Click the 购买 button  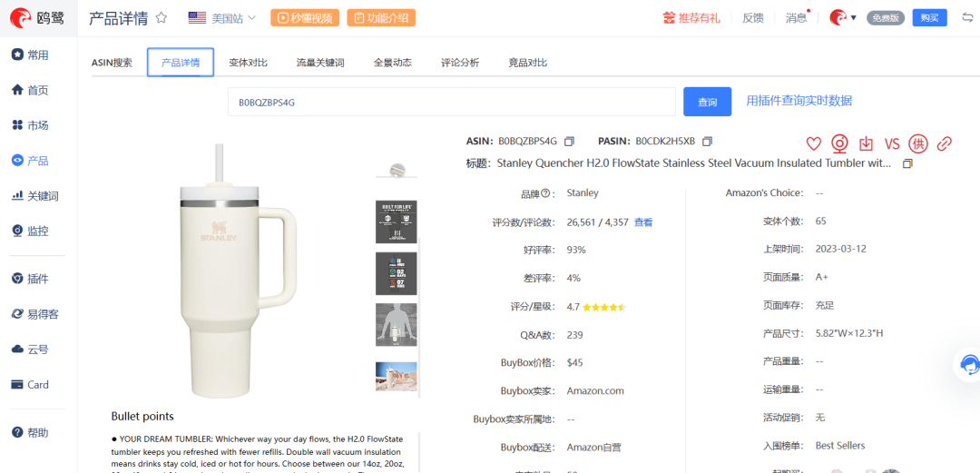click(929, 17)
